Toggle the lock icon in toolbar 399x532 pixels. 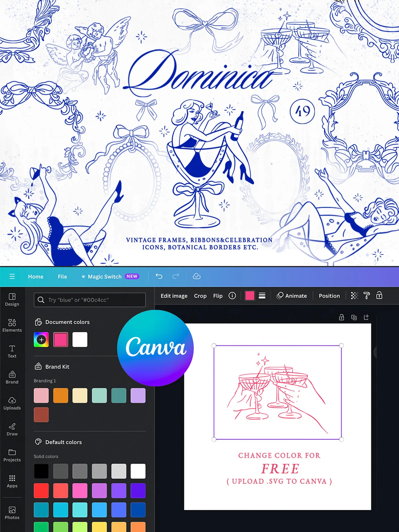click(379, 296)
